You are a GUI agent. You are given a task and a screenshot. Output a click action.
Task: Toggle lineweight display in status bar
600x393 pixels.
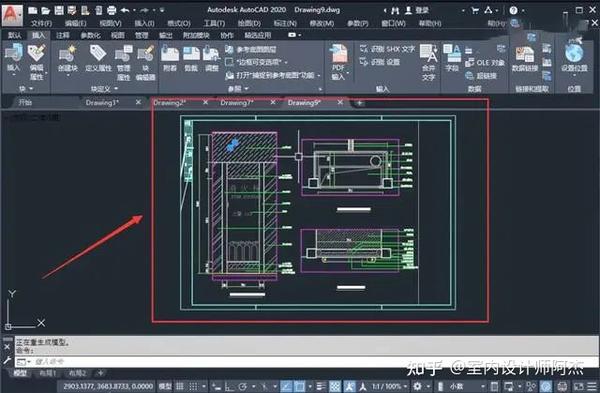[x=321, y=386]
